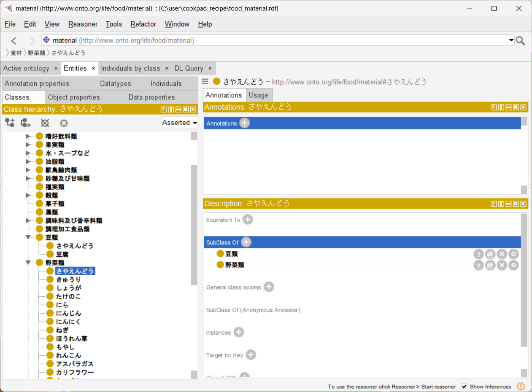Toggle the Show Inferences checkbox

pos(464,387)
